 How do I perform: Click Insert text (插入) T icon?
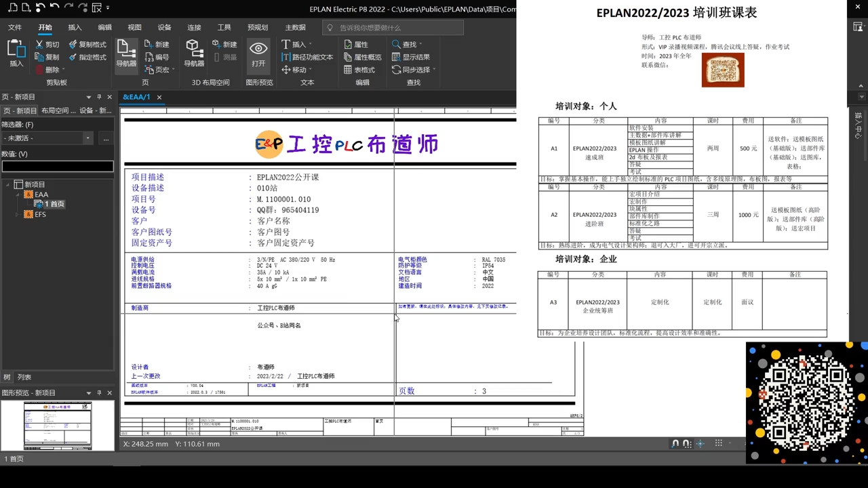(x=294, y=44)
